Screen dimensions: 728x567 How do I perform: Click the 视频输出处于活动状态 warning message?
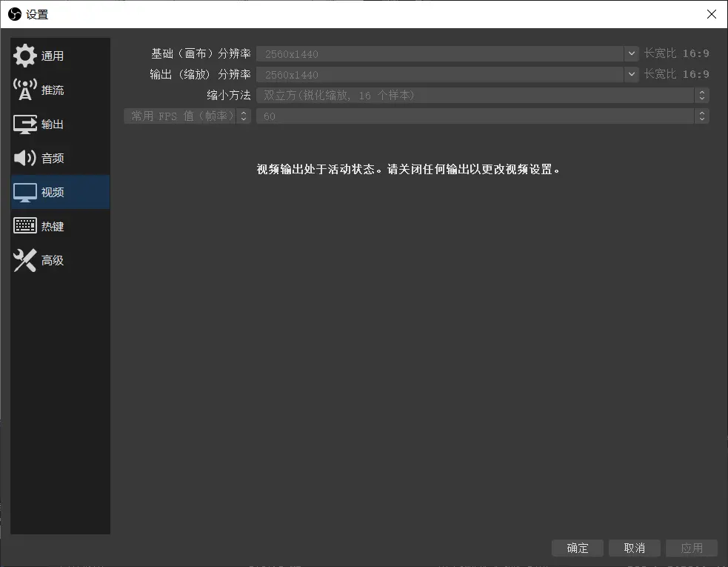pyautogui.click(x=409, y=169)
